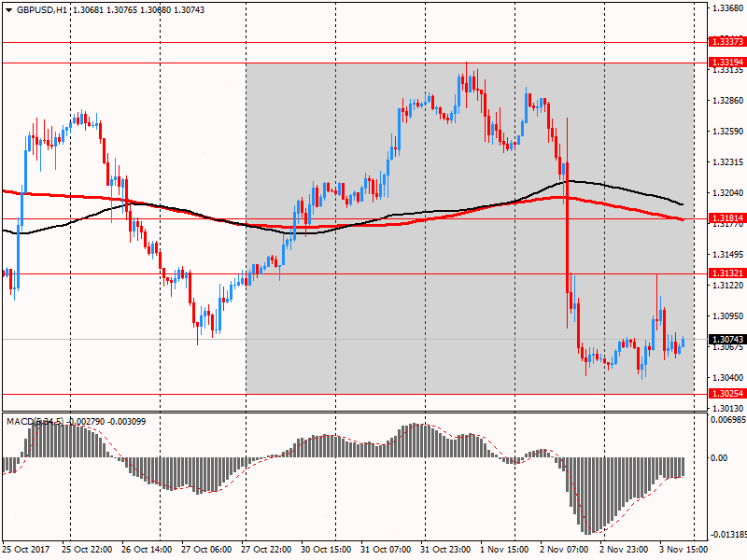The height and width of the screenshot is (560, 747).
Task: Select the red 1.33194 level price tag
Action: point(727,63)
